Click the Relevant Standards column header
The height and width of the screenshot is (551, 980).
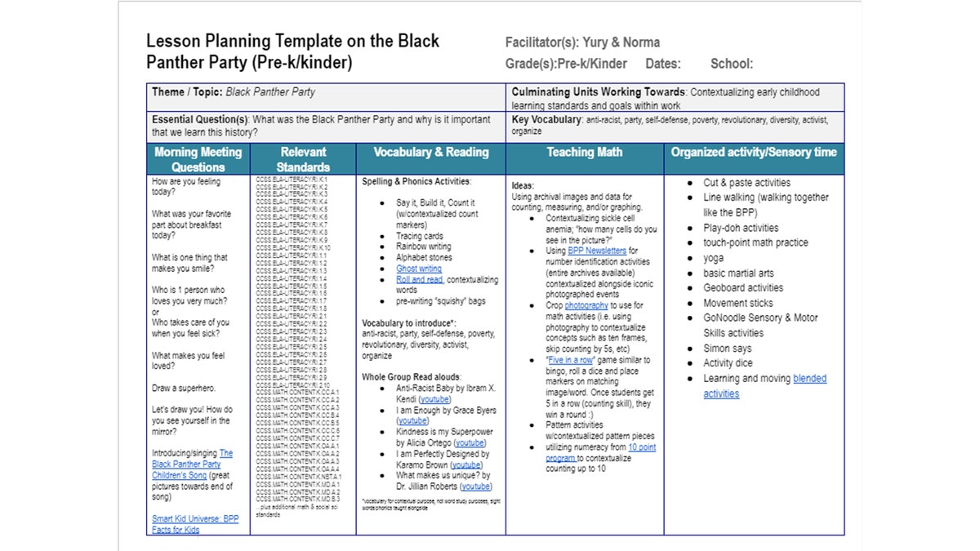point(303,159)
